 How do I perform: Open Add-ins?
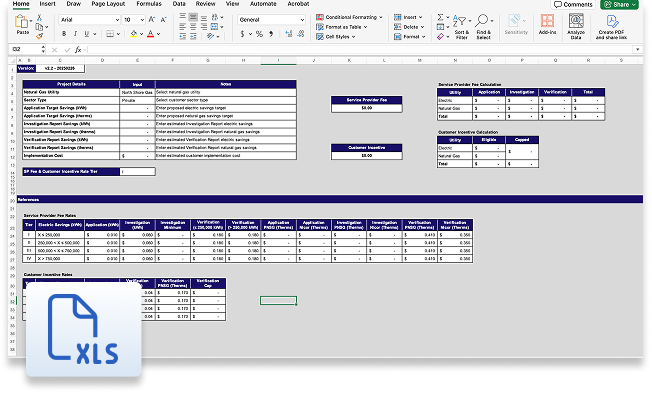tap(547, 24)
